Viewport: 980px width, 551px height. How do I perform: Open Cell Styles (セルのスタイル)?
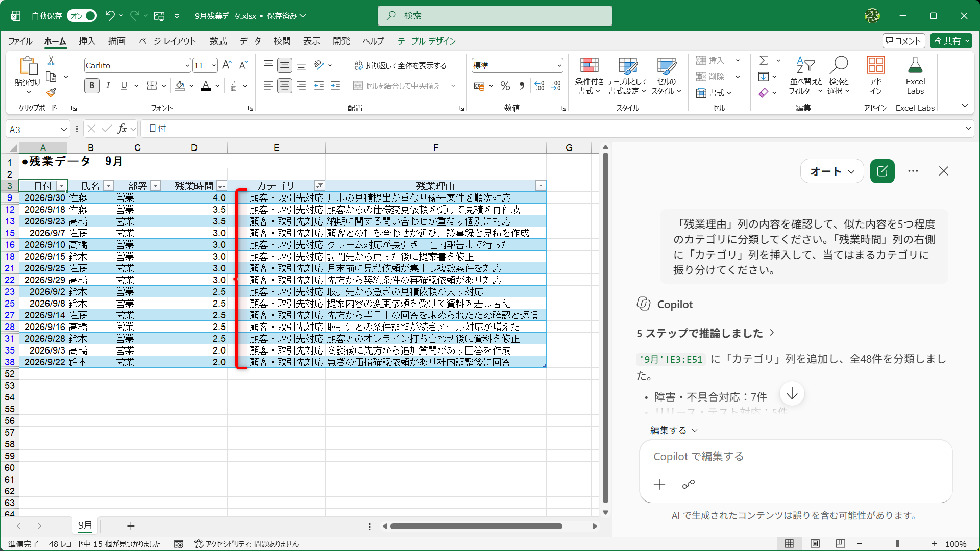(666, 76)
